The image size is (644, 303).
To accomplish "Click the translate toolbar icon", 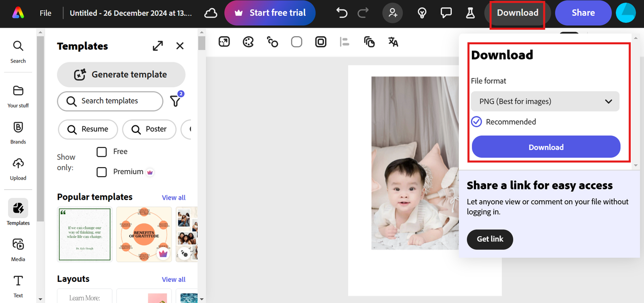I will coord(393,42).
